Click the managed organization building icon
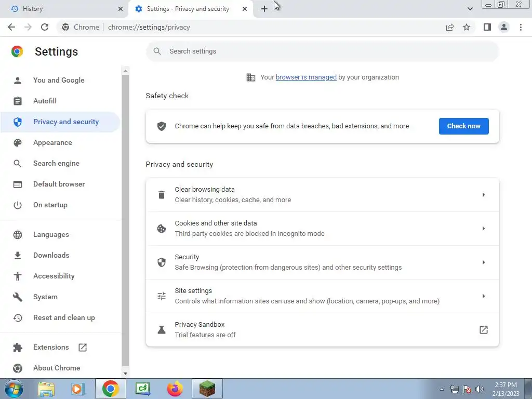The width and height of the screenshot is (532, 399). coord(251,77)
